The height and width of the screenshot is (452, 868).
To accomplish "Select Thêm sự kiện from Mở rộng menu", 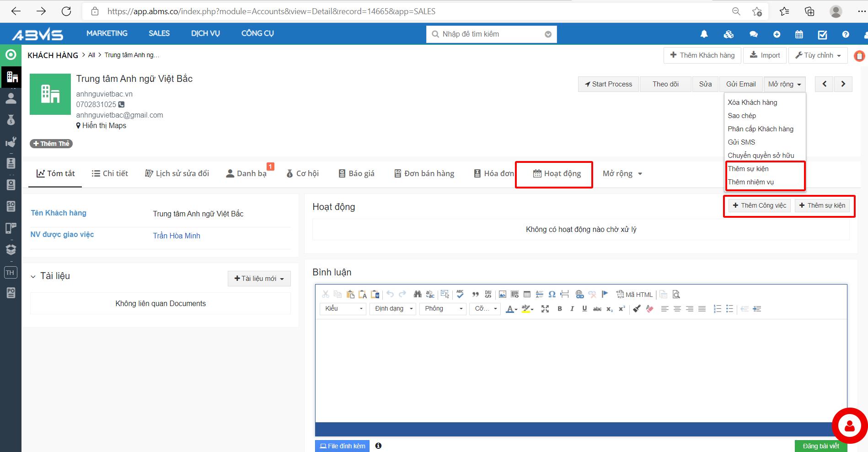I will 748,169.
